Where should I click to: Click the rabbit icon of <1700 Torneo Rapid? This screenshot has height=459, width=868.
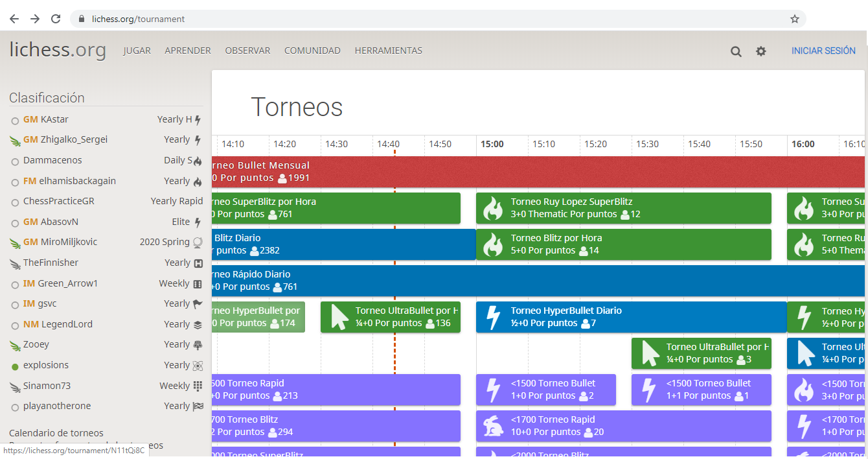(x=494, y=426)
